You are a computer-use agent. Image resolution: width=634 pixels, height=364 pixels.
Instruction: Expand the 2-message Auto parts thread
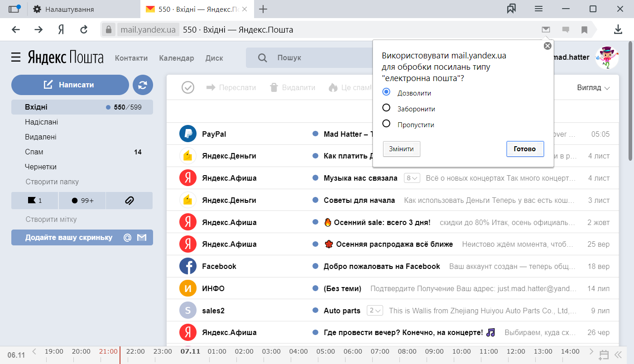(375, 311)
